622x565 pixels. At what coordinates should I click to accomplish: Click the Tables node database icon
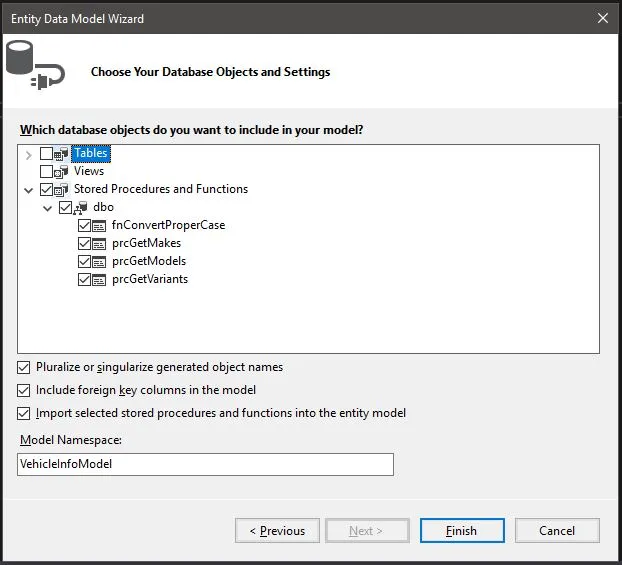pos(63,154)
